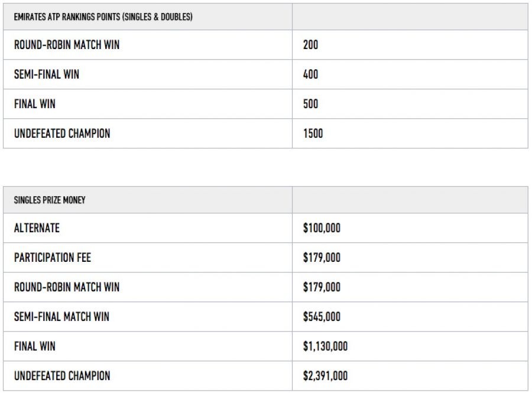Image resolution: width=532 pixels, height=396 pixels.
Task: Click the Emirates ATP Rankings Points header
Action: click(103, 17)
